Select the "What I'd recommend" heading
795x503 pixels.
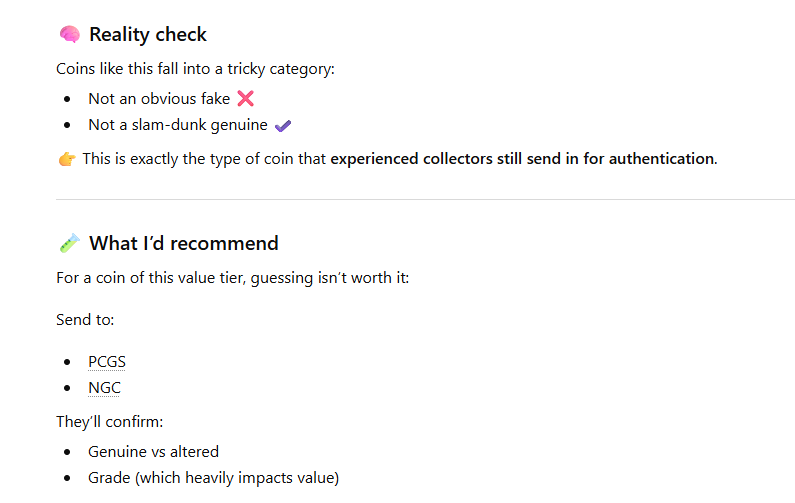[184, 244]
